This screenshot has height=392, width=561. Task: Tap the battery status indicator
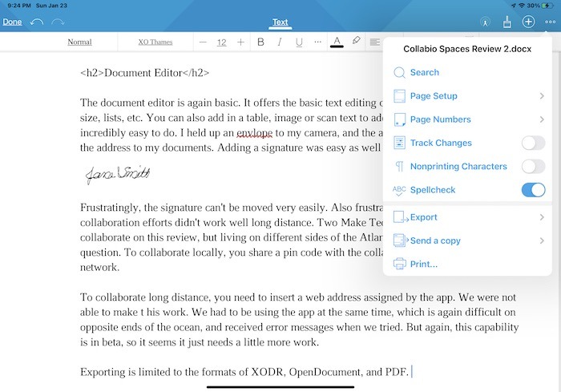pyautogui.click(x=547, y=6)
